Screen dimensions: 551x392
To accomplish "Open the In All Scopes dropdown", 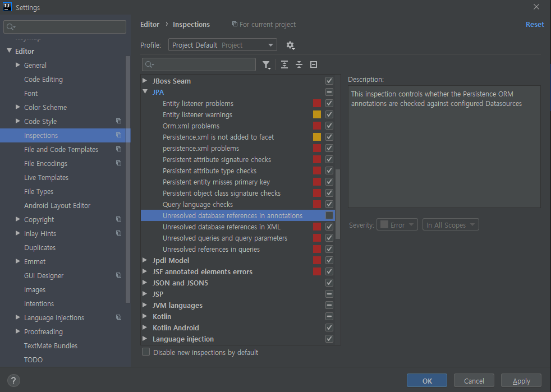I will click(x=451, y=225).
